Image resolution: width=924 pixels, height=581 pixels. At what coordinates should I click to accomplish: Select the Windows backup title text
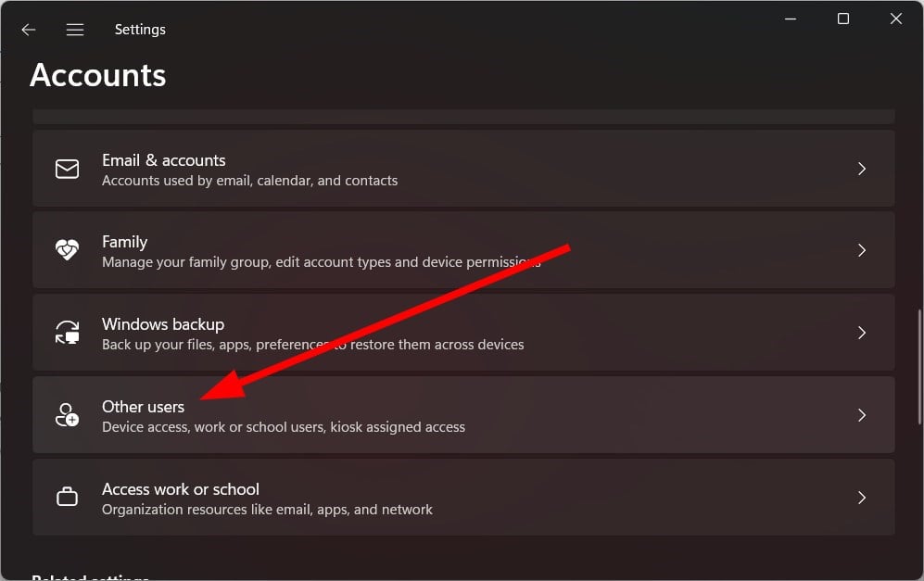pyautogui.click(x=163, y=324)
